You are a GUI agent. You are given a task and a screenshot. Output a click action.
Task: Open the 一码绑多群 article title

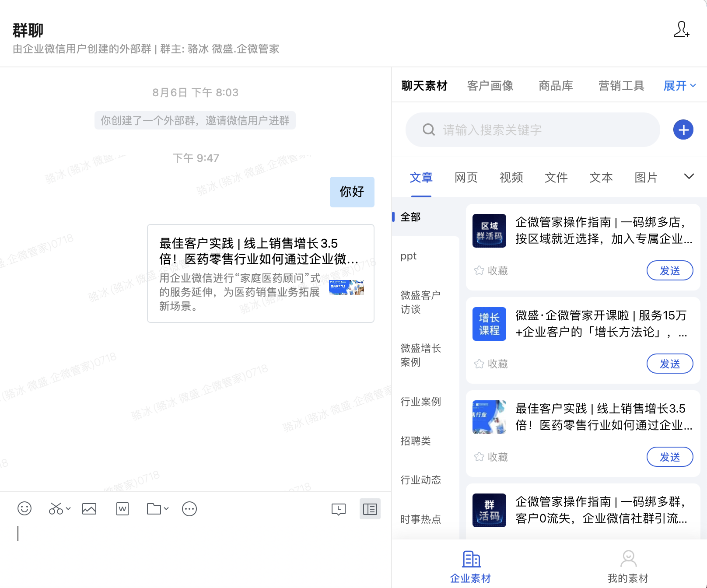coord(602,510)
